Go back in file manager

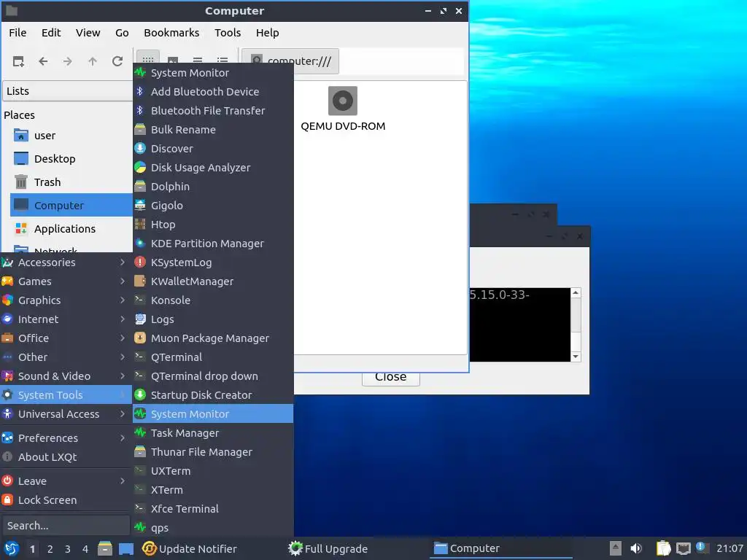(43, 61)
